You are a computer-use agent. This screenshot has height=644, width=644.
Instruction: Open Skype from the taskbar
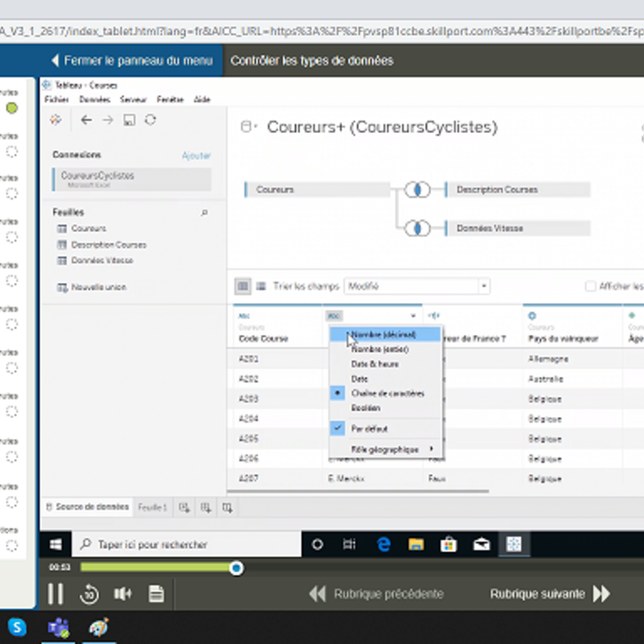(x=17, y=627)
